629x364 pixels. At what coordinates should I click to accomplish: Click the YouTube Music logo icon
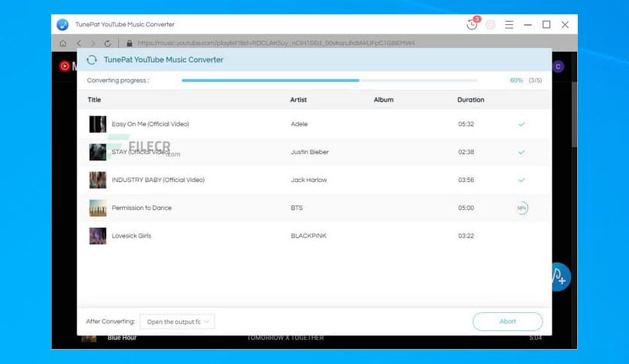(64, 66)
